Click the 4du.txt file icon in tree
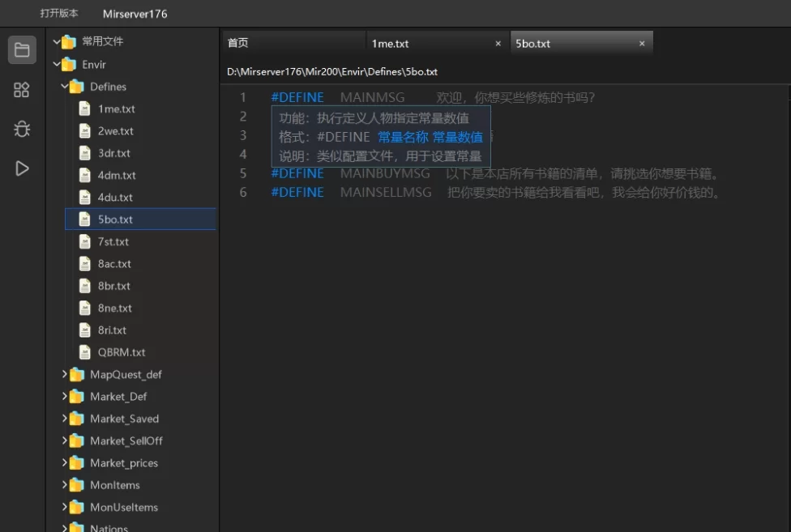This screenshot has height=532, width=791. (x=85, y=197)
